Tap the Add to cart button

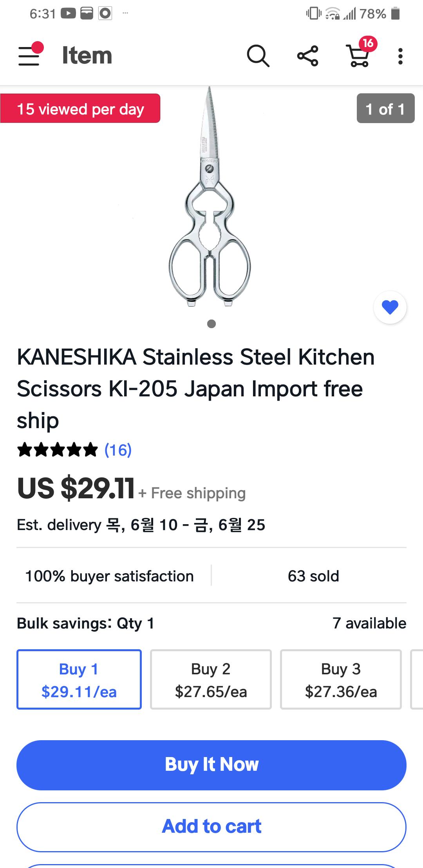(x=211, y=827)
